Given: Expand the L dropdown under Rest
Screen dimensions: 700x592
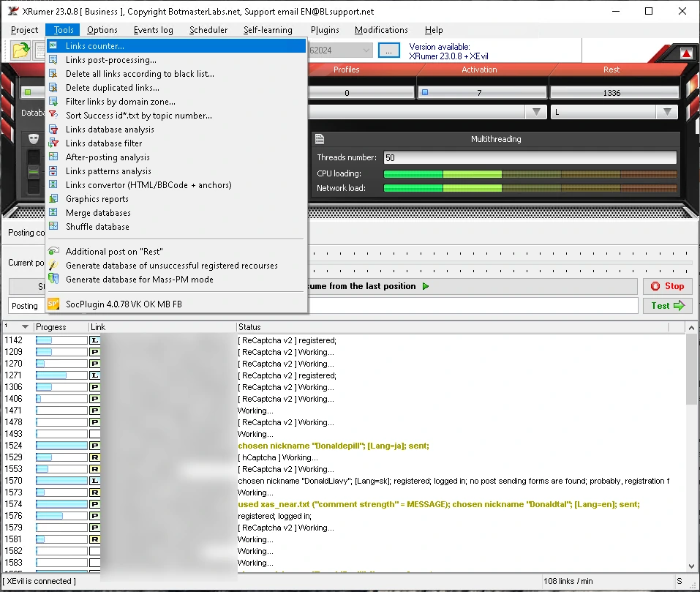Looking at the screenshot, I should click(x=667, y=112).
